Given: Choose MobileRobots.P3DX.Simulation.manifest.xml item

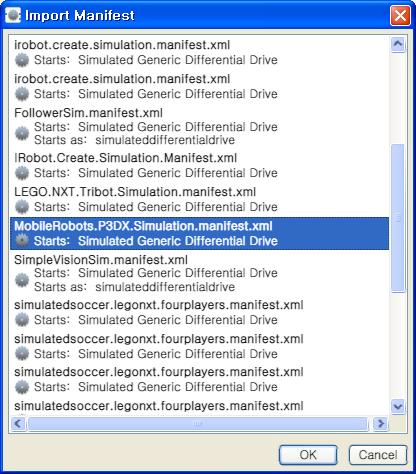Looking at the screenshot, I should 199,233.
